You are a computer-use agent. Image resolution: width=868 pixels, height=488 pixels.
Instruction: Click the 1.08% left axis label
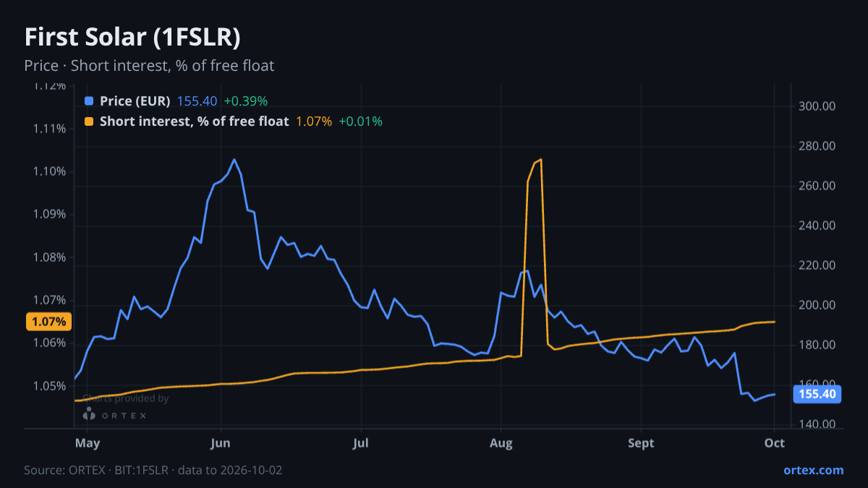pyautogui.click(x=51, y=257)
